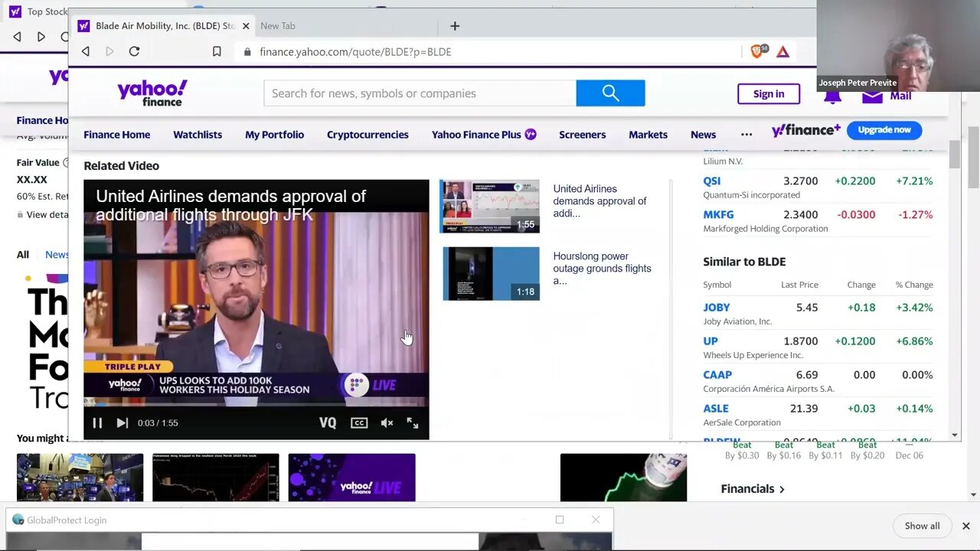The height and width of the screenshot is (551, 980).
Task: Open My Portfolio menu item
Action: click(274, 135)
